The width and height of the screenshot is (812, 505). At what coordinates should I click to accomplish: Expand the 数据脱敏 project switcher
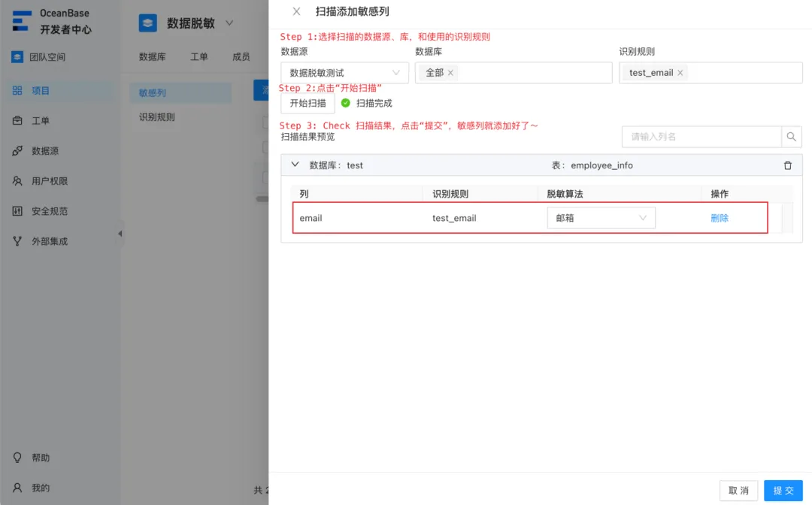click(229, 23)
